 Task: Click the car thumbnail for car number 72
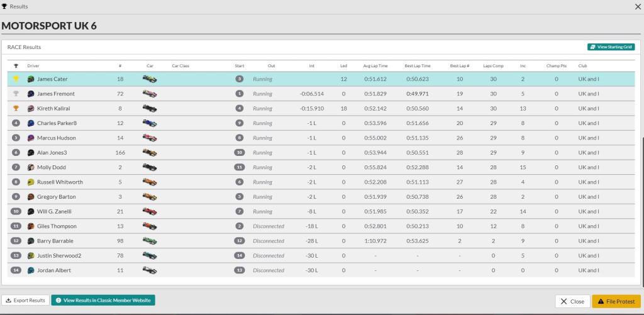click(150, 94)
